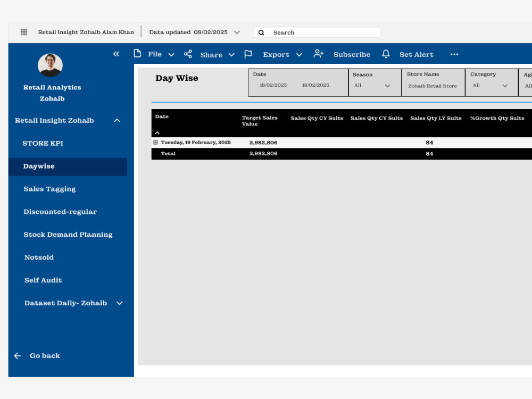The width and height of the screenshot is (532, 399).
Task: Collapse sidebar with double chevron icon
Action: (117, 54)
